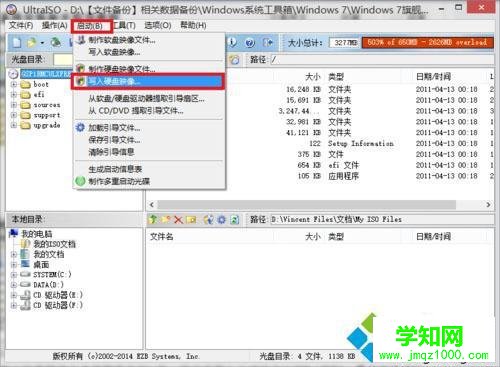Click the image file list horizontal scrollbar
The height and width of the screenshot is (367, 500).
[x=307, y=204]
